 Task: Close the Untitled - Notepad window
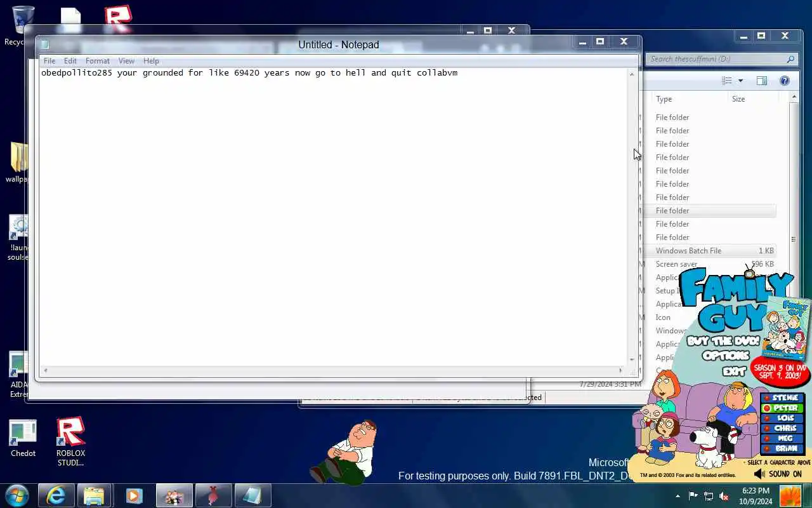click(x=624, y=42)
